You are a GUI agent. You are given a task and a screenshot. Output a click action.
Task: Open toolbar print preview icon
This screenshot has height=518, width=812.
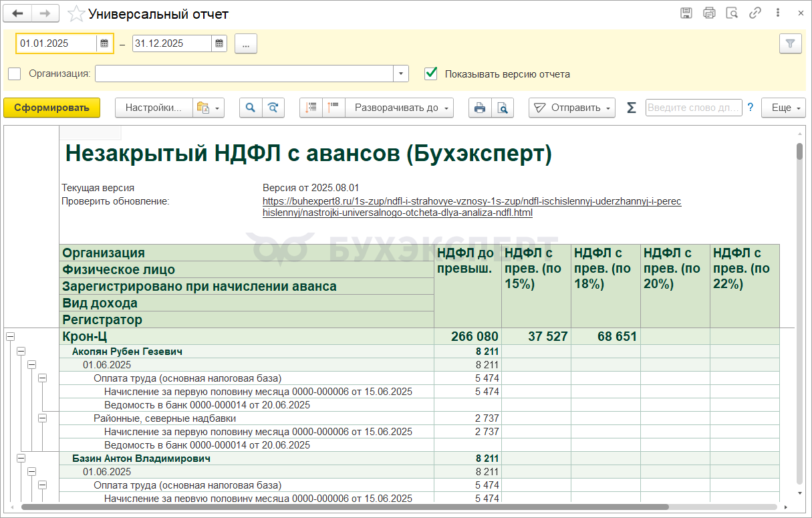(502, 108)
